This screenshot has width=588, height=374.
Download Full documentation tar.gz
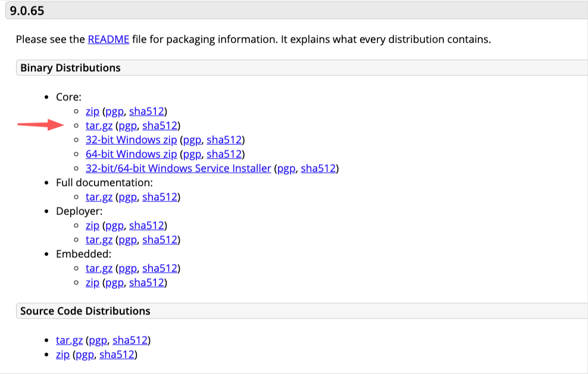click(99, 197)
